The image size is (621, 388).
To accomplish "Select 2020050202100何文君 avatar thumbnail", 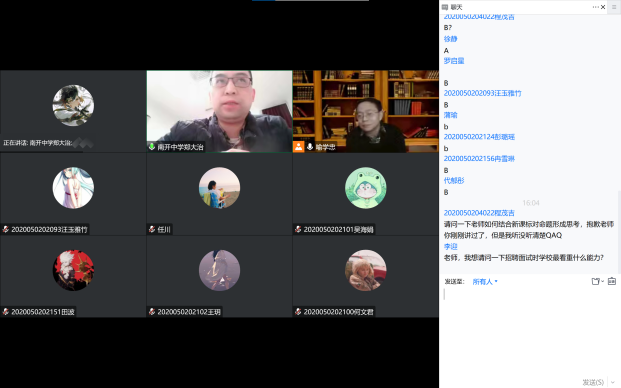I will tap(366, 270).
